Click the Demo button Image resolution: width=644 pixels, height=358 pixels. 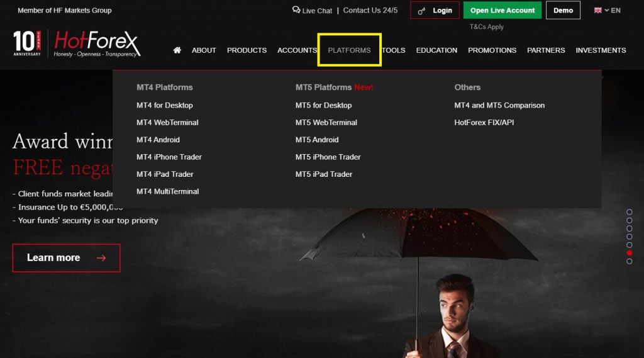563,10
